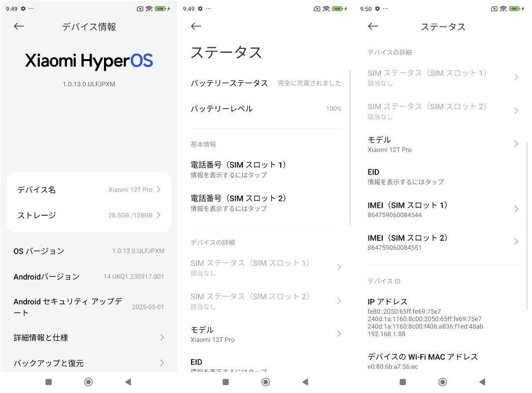Select IMEI value 864759060084551
The height and width of the screenshot is (393, 532).
click(395, 248)
